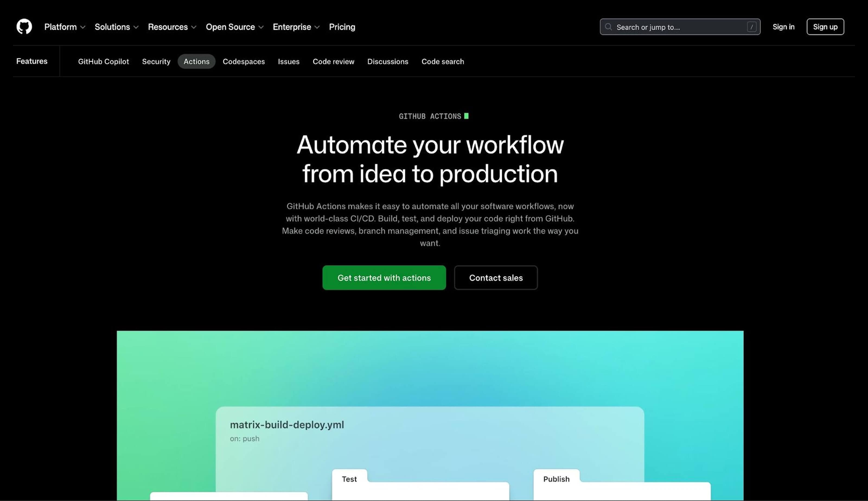
Task: Go to the Code review tab
Action: pos(333,62)
